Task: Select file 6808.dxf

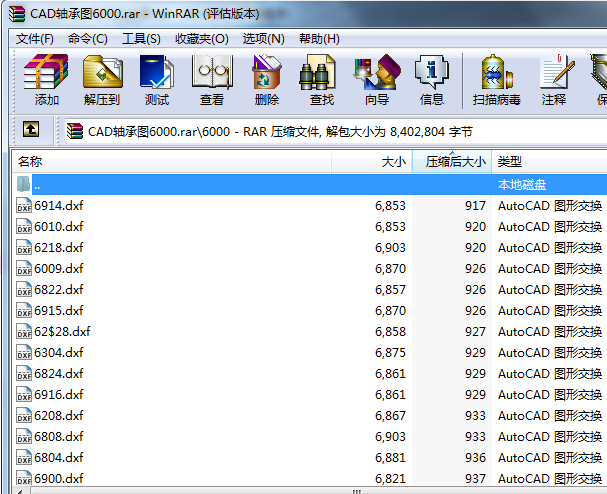Action: point(59,436)
